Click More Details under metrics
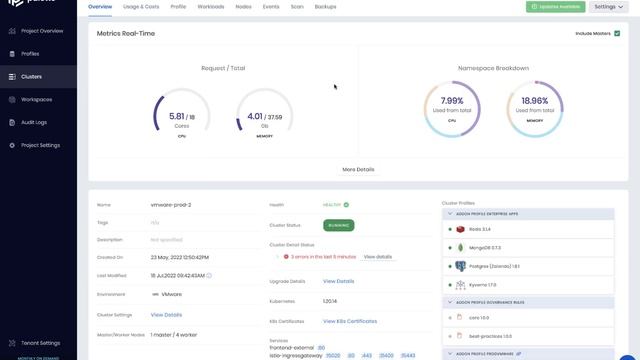This screenshot has height=360, width=640. click(x=358, y=169)
